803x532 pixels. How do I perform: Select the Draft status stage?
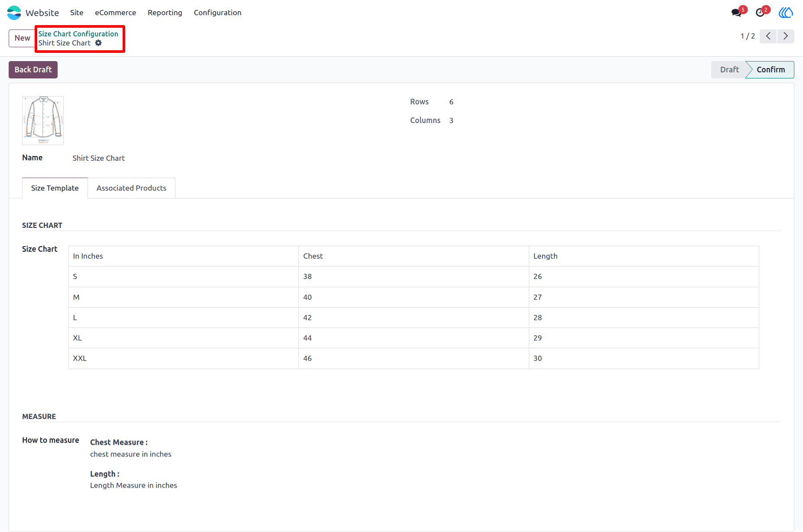tap(729, 70)
